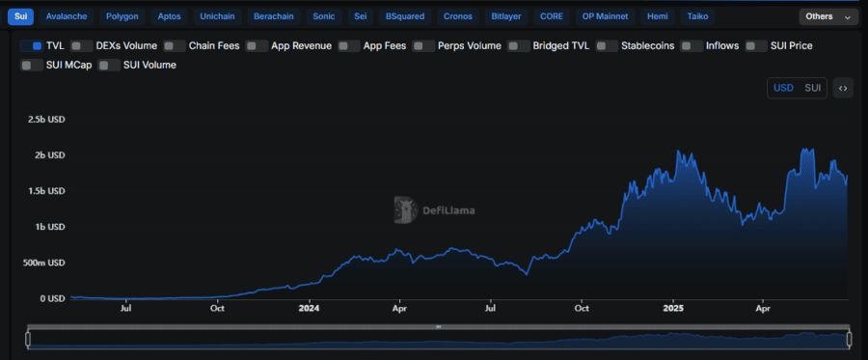Enable the SUI MCap toggle
The height and width of the screenshot is (360, 868).
pyautogui.click(x=32, y=66)
